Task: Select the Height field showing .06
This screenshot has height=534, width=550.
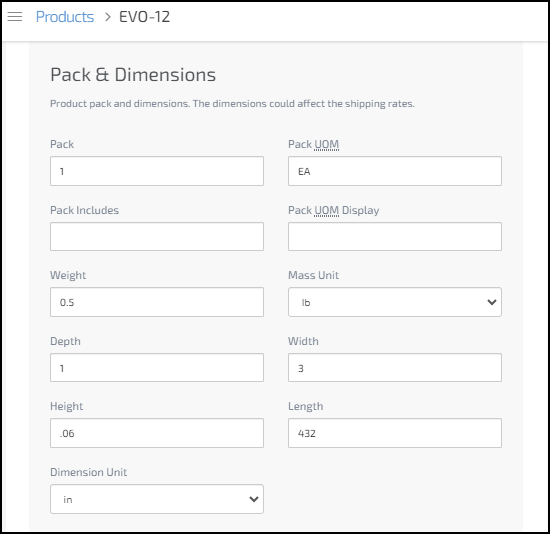Action: coord(157,433)
